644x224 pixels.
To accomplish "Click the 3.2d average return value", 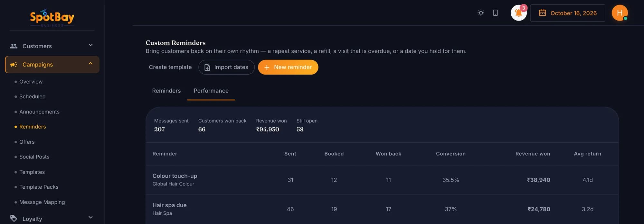I will [x=587, y=209].
